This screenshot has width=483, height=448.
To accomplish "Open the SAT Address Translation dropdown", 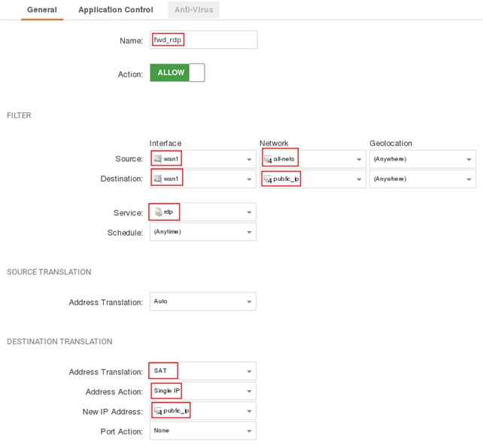I will click(249, 372).
